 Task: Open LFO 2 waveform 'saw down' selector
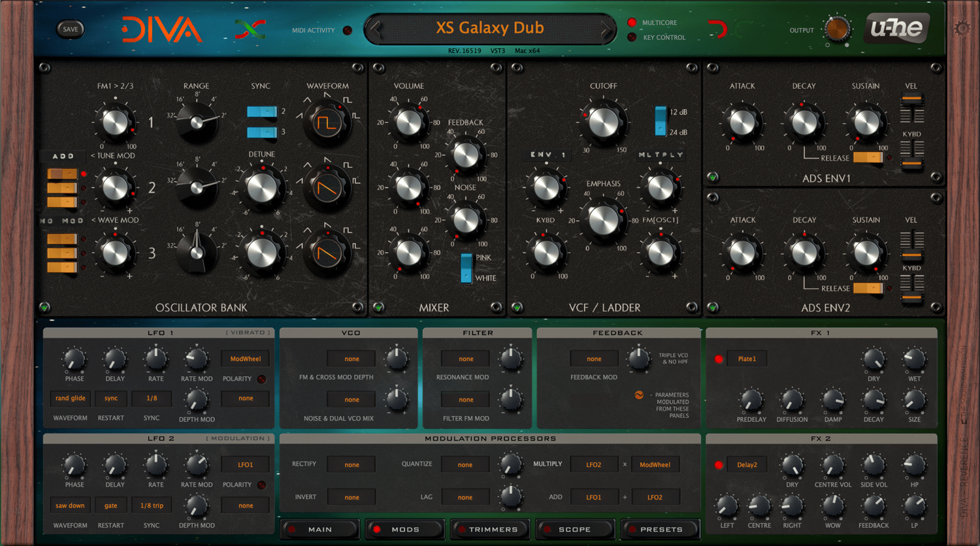point(71,506)
